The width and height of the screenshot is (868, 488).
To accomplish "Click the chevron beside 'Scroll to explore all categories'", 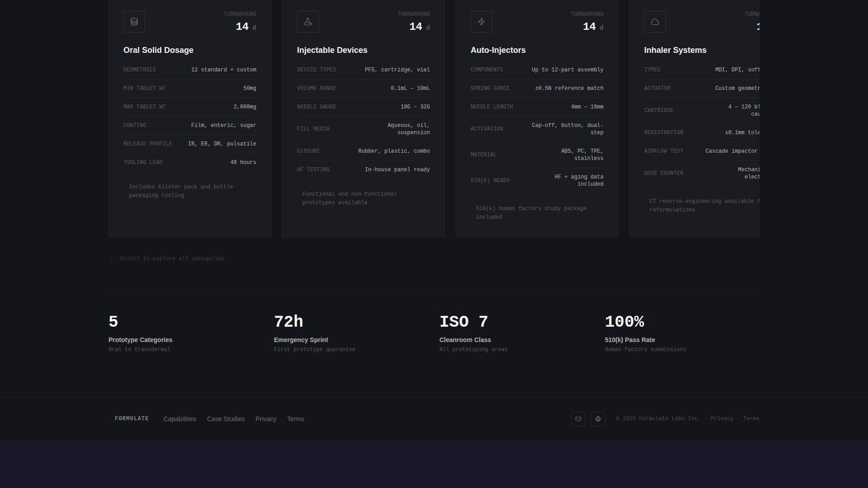I will tap(112, 259).
